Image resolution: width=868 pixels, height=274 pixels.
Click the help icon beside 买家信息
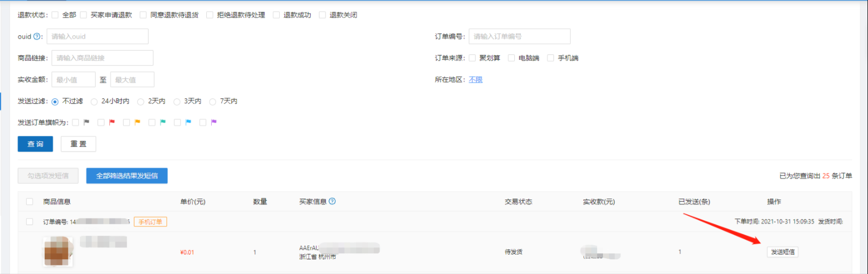(332, 201)
